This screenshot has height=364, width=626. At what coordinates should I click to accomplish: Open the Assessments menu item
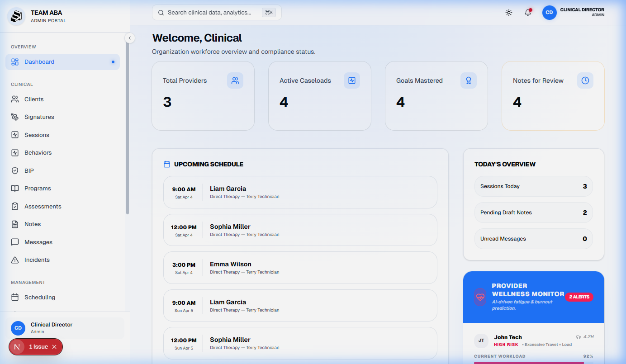point(62,206)
